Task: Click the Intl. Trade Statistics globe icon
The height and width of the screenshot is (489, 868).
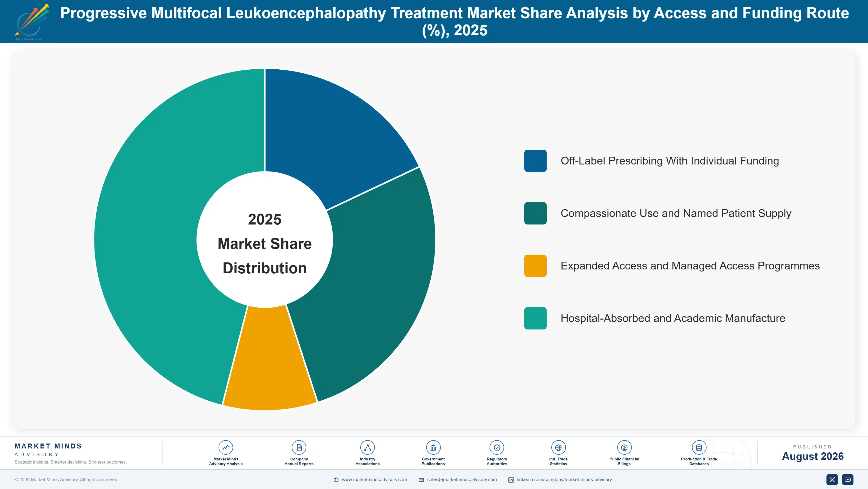Action: (558, 447)
